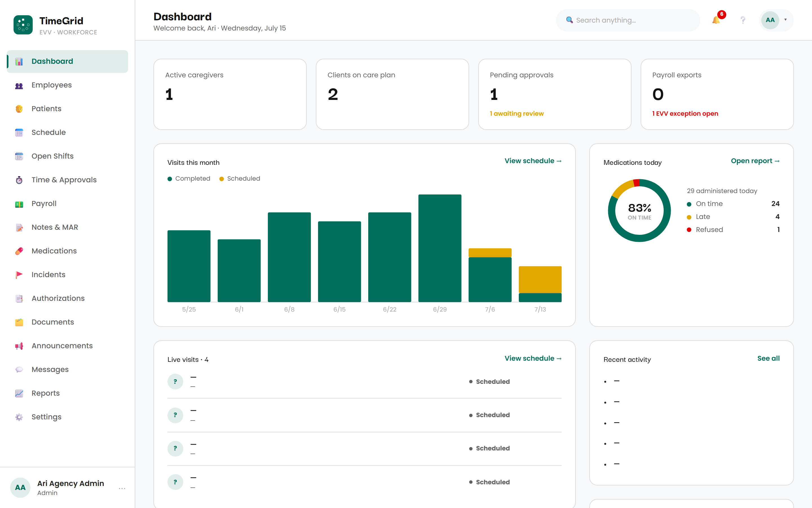Click the Completed green legend dot

coord(170,179)
